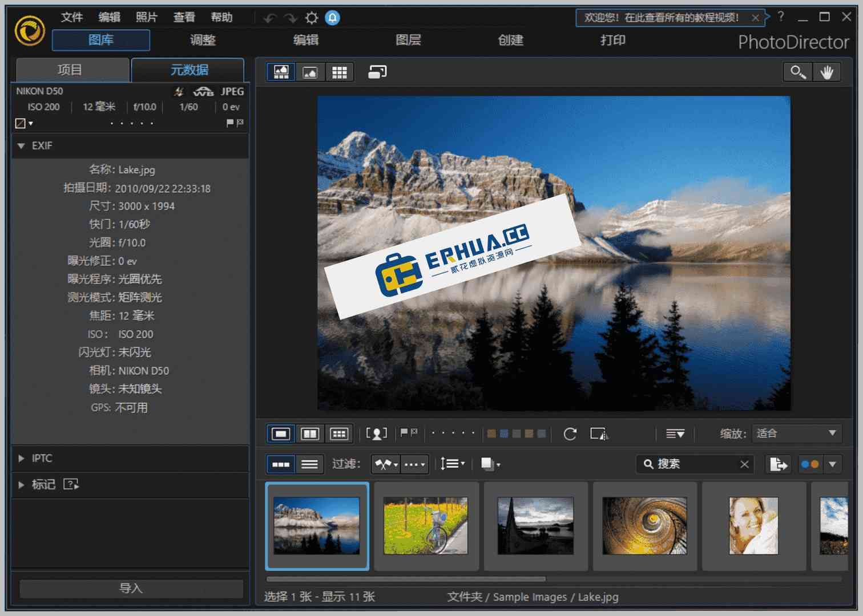The width and height of the screenshot is (863, 616).
Task: Toggle the list layout for the filmstrip
Action: [310, 464]
